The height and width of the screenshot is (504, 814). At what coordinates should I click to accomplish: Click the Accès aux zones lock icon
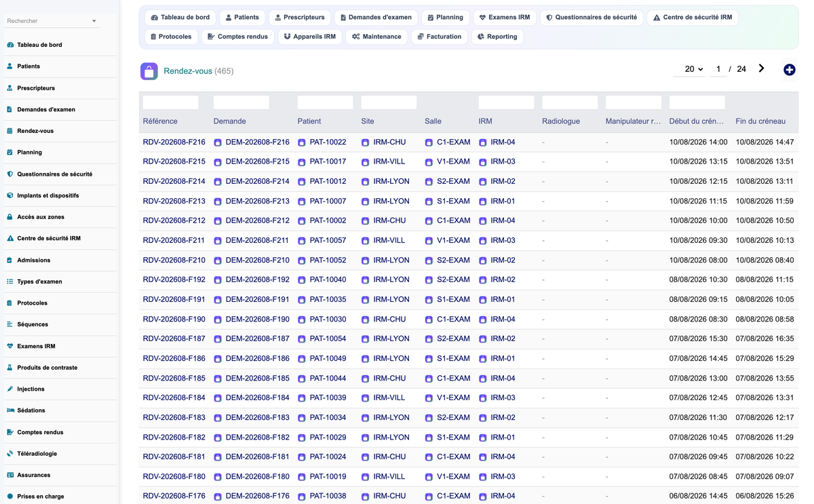point(10,217)
